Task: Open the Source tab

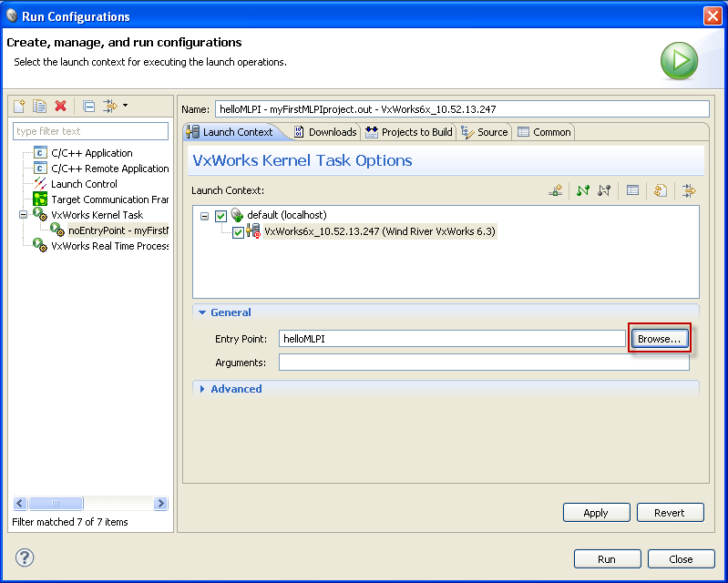Action: click(485, 132)
